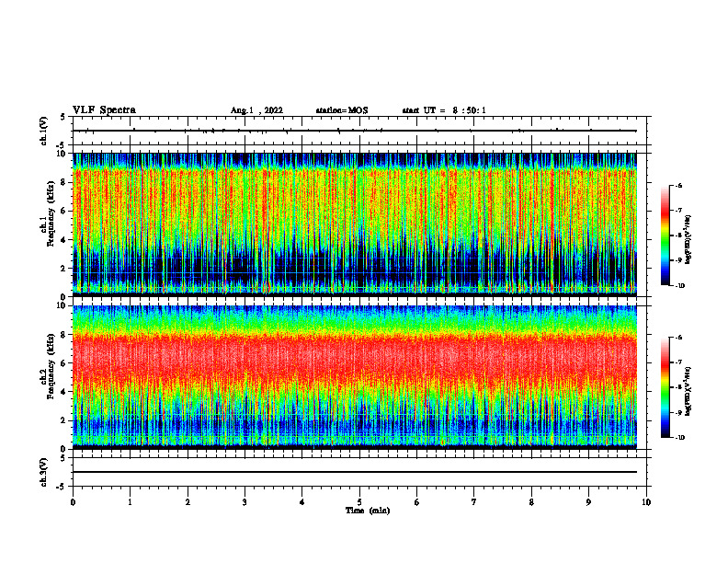Click '-7' on the ch.2 colorbar
The height and width of the screenshot is (563, 728).
(x=678, y=362)
